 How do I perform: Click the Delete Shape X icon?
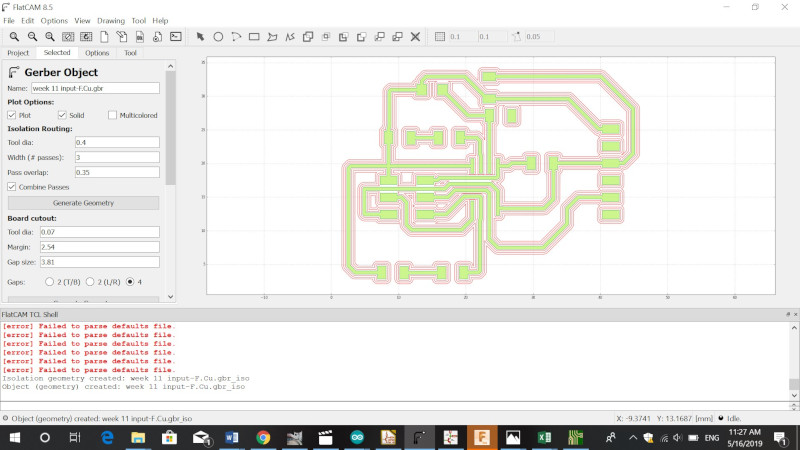point(415,37)
